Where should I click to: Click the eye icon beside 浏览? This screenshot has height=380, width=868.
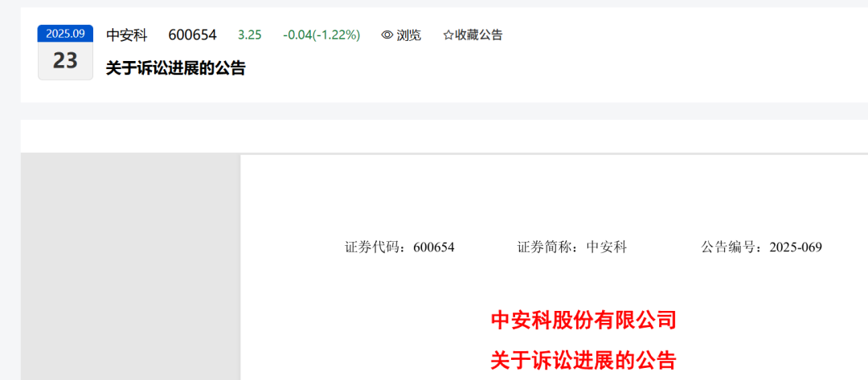point(387,35)
